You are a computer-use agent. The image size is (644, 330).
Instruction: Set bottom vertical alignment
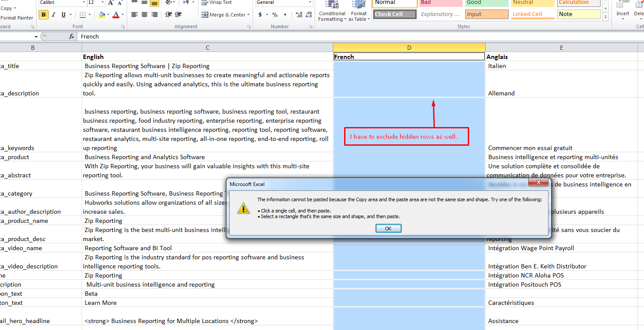coord(154,3)
